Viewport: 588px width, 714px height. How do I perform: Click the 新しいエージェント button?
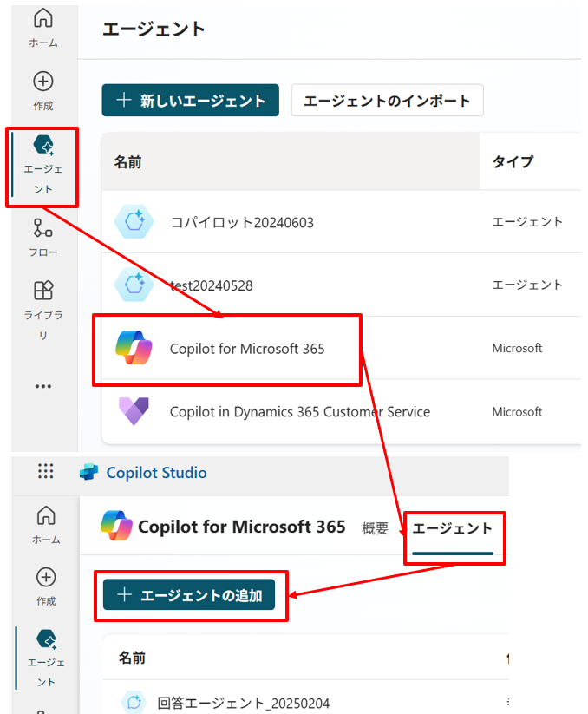190,100
